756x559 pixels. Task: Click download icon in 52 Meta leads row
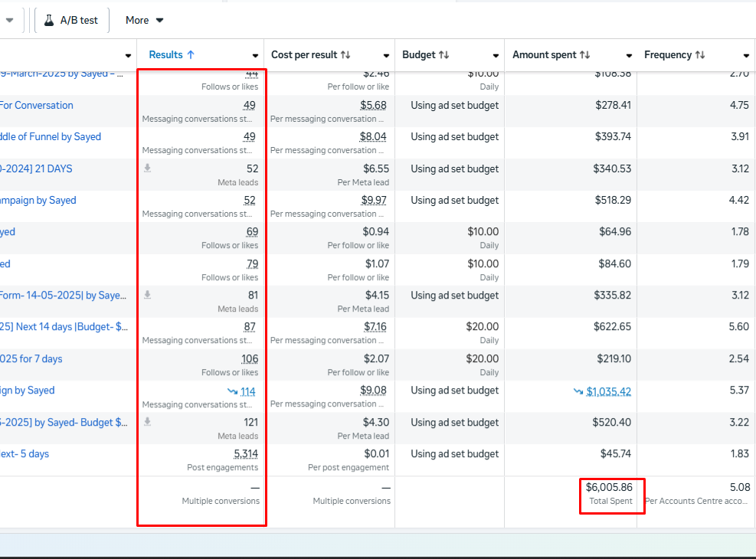(148, 168)
